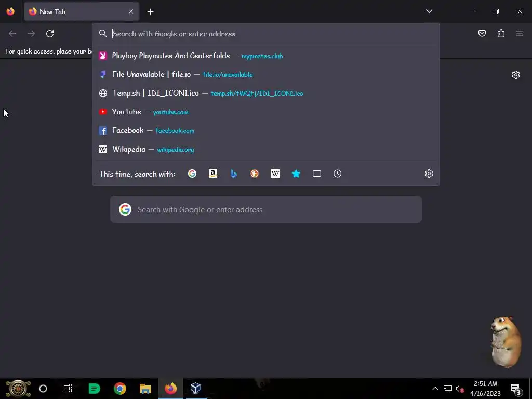This screenshot has width=532, height=399.
Task: Open the clock showing 2:51 AM
Action: point(485,389)
